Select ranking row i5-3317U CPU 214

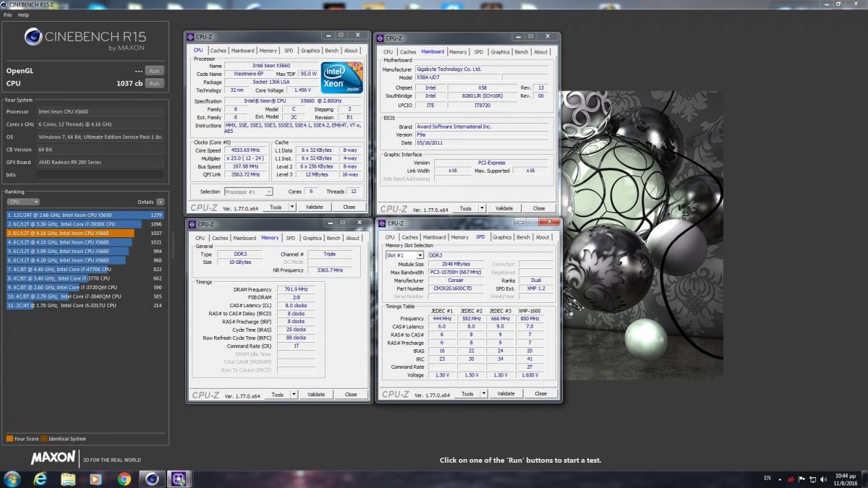coord(85,305)
